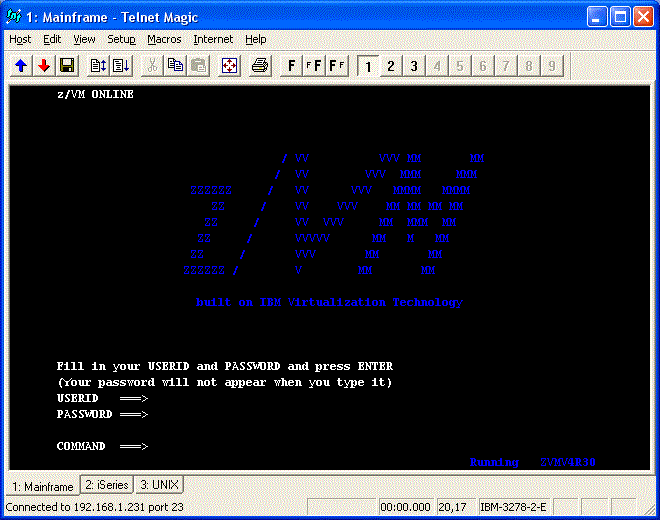Click the IBM-3278-2-E terminal type indicator
Image resolution: width=660 pixels, height=520 pixels.
coord(513,507)
